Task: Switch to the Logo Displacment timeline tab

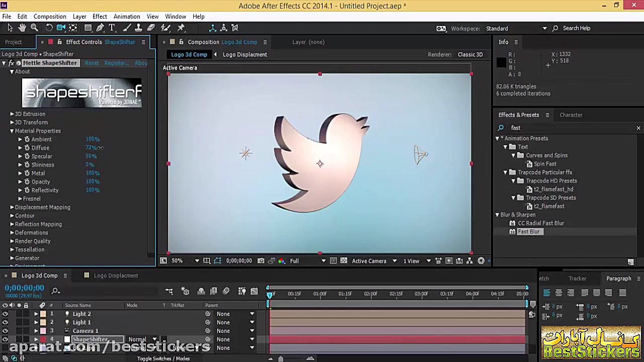Action: coord(116,276)
